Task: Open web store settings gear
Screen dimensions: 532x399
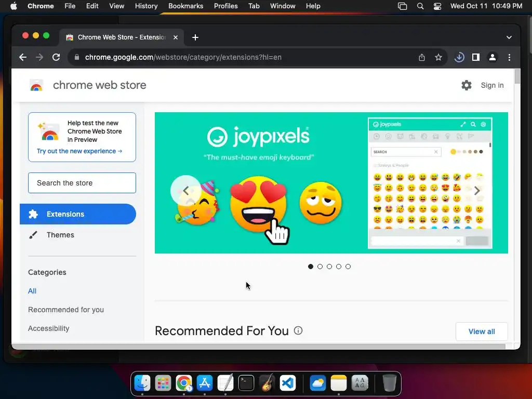Action: click(x=467, y=85)
